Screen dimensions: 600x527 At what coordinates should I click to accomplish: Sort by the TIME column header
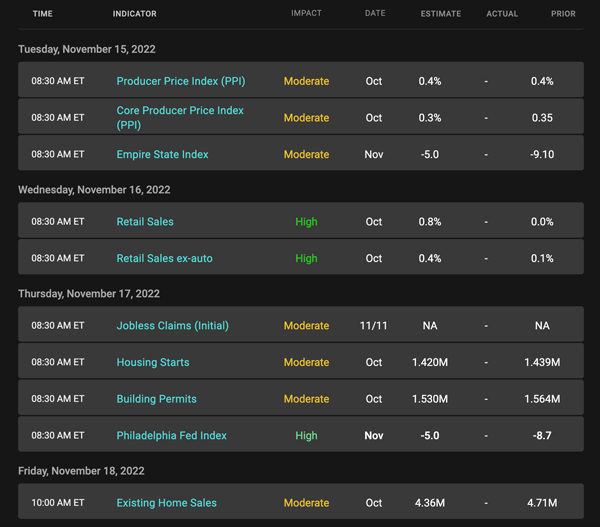(x=42, y=14)
